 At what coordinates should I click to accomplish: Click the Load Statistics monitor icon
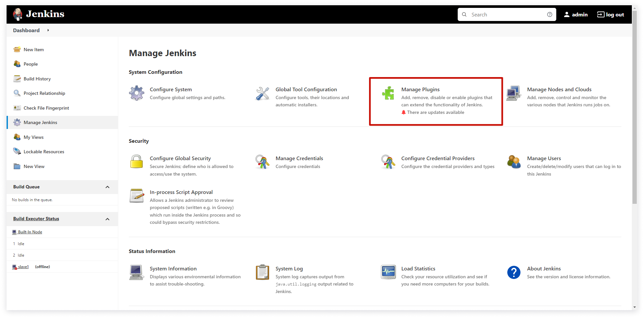coord(388,272)
